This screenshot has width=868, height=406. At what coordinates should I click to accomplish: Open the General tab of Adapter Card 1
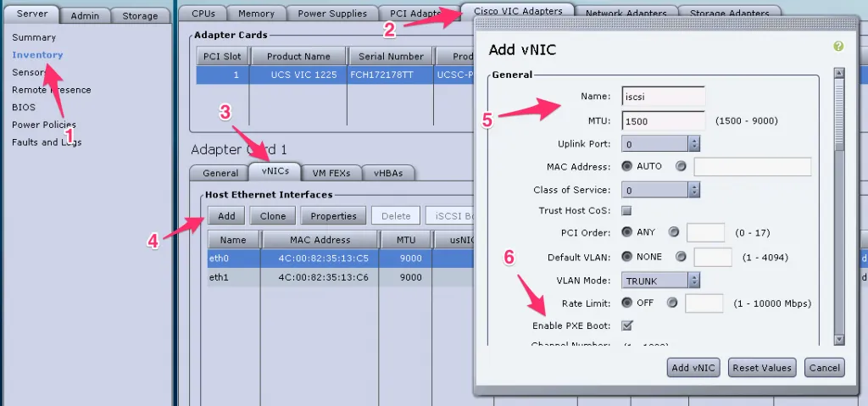pyautogui.click(x=220, y=173)
